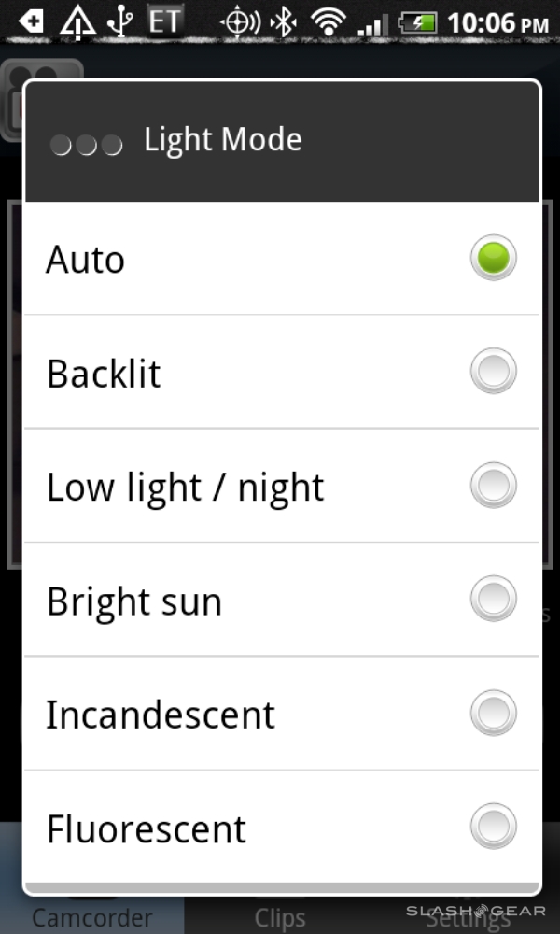
Task: Pick the Incandescent radio button
Action: pos(493,714)
